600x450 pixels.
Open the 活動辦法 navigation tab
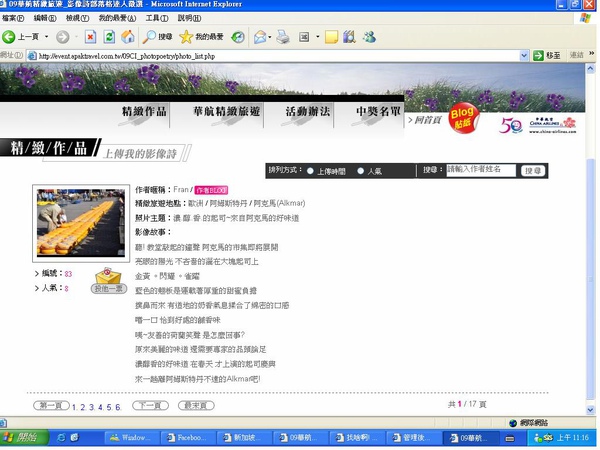coord(307,111)
